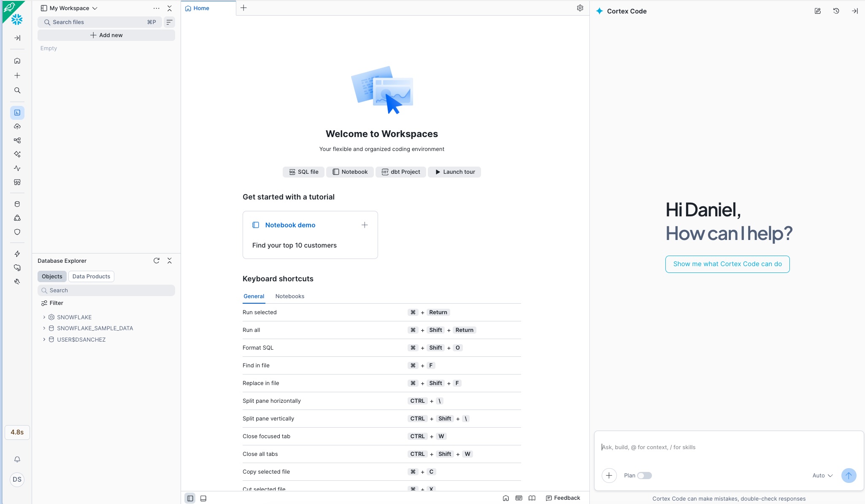Viewport: 865px width, 504px height.
Task: Select the Workspaces terminal icon in the sidebar
Action: click(17, 112)
